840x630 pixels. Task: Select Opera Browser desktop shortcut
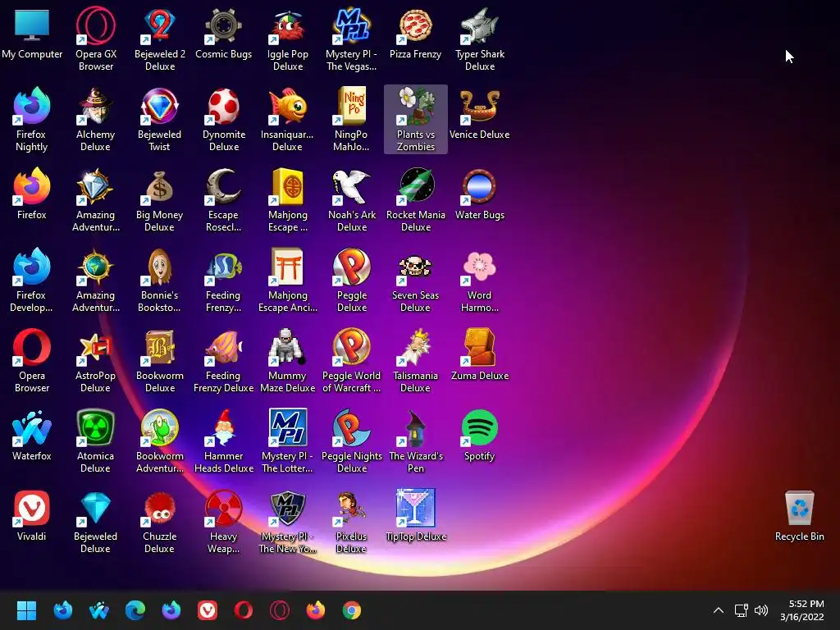pos(32,360)
